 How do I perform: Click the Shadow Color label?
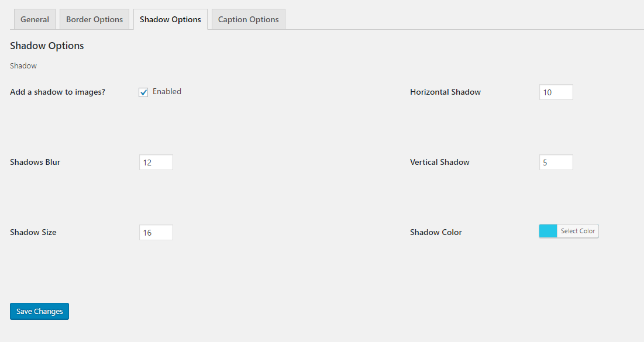436,233
